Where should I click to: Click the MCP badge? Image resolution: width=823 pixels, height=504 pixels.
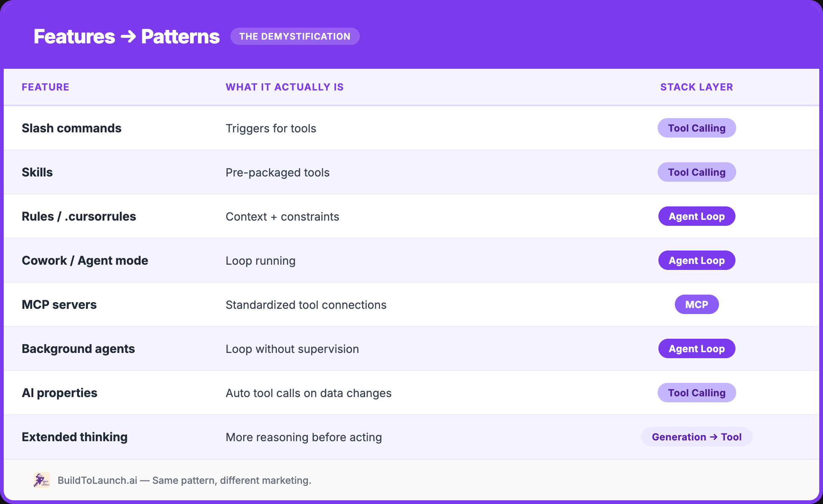697,305
